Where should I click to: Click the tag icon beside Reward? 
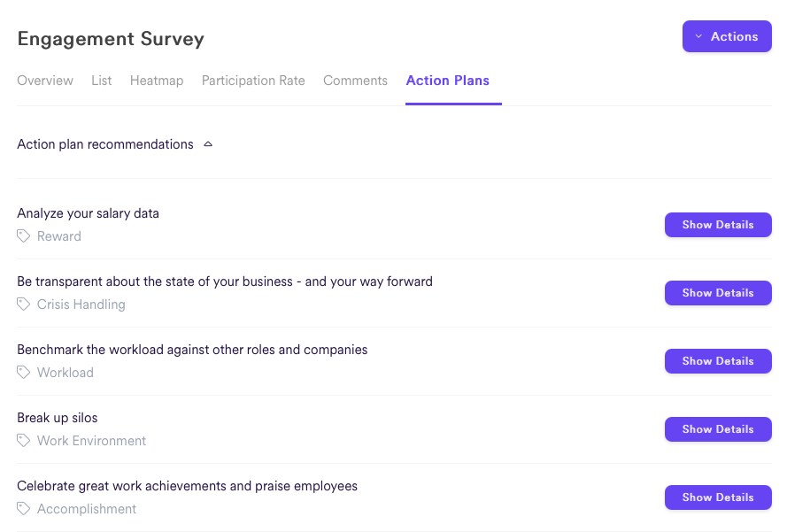pyautogui.click(x=24, y=236)
